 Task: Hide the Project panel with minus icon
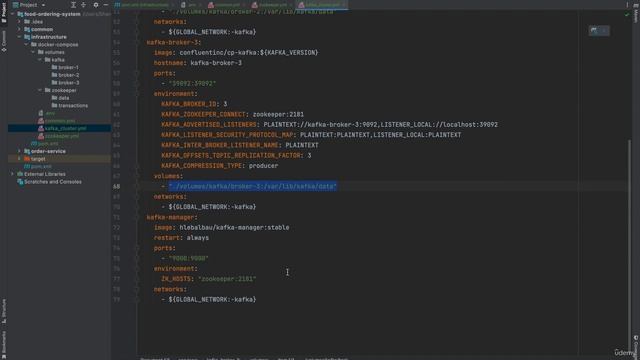106,5
